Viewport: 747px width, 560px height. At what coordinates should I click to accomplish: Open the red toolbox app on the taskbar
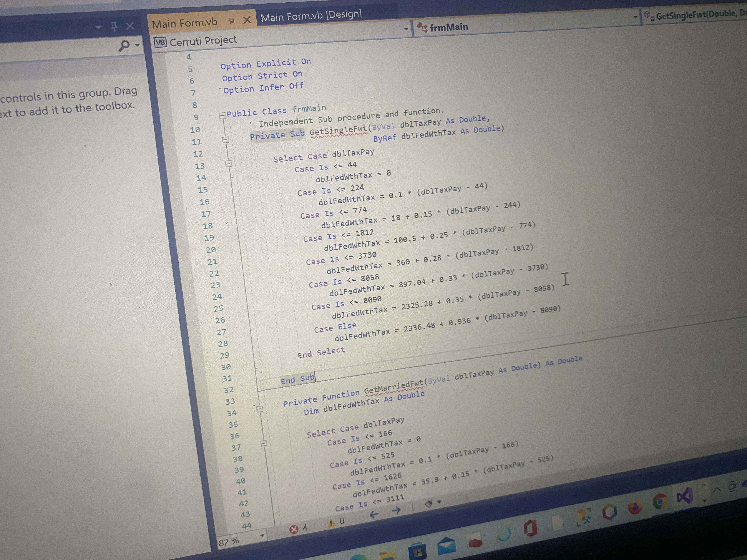(x=476, y=539)
